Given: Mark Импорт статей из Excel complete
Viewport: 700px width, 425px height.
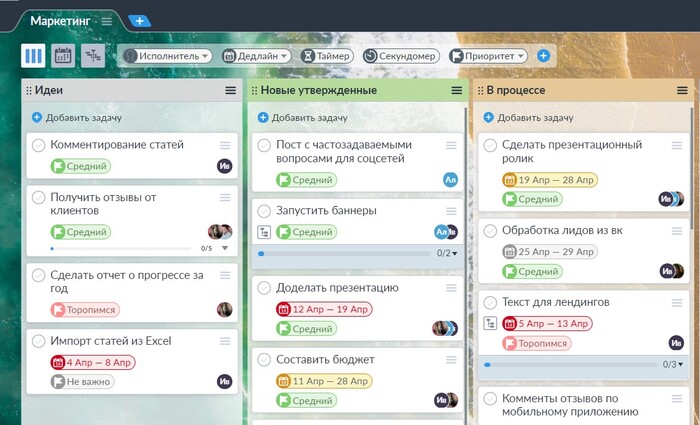Looking at the screenshot, I should [38, 341].
